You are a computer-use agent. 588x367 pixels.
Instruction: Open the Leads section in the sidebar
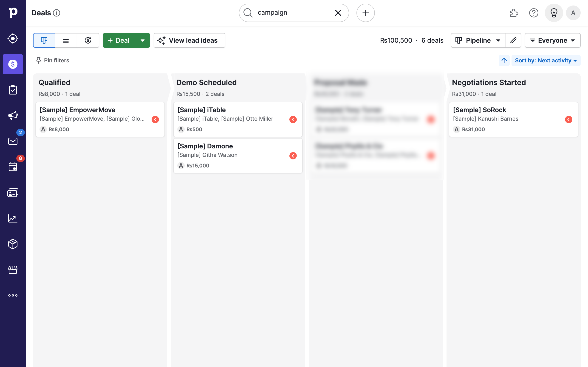coord(13,38)
